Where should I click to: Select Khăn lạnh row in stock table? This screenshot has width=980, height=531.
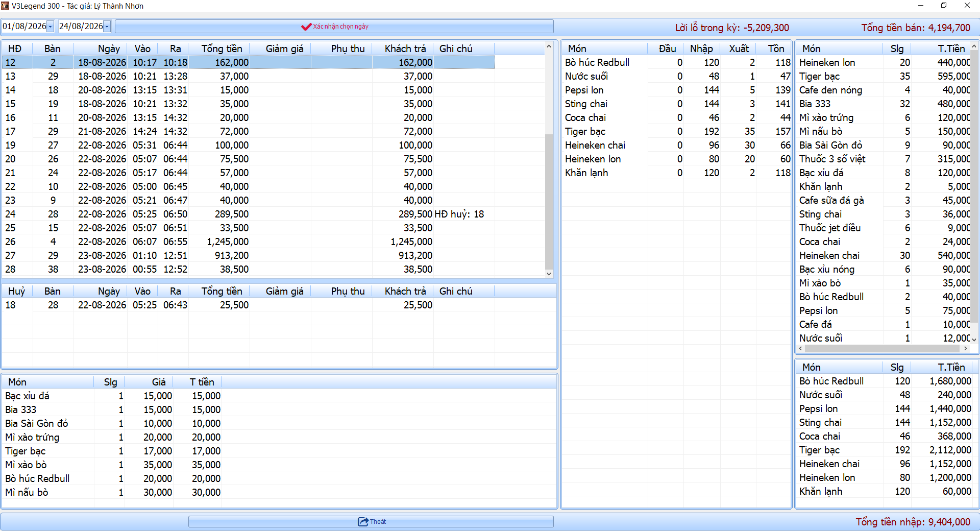[677, 173]
